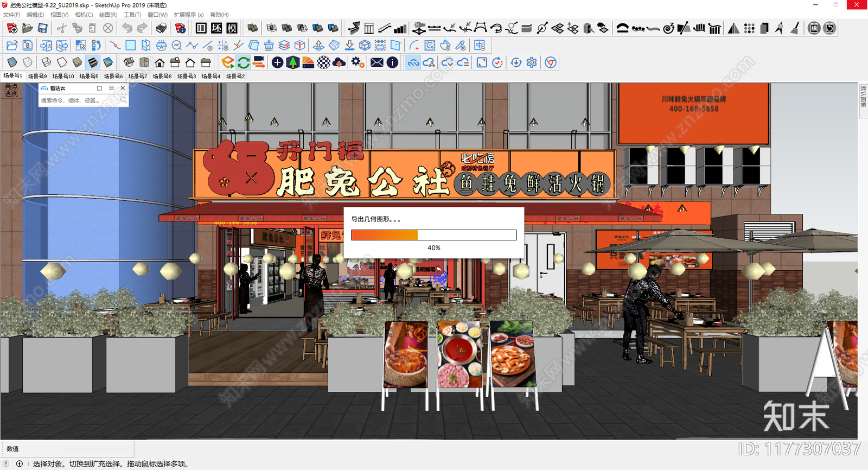Viewport: 868px width, 470px height.
Task: Open Enscape settings double-gear icon
Action: tap(358, 62)
